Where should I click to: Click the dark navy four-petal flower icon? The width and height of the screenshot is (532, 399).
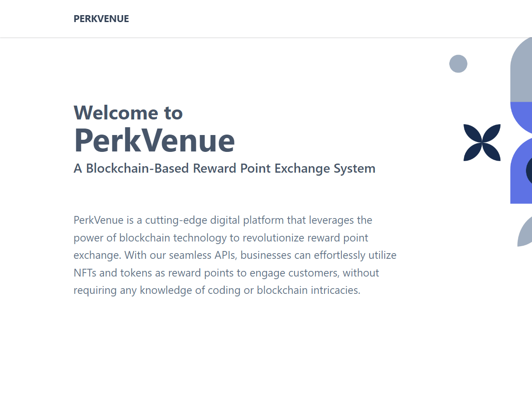(482, 142)
